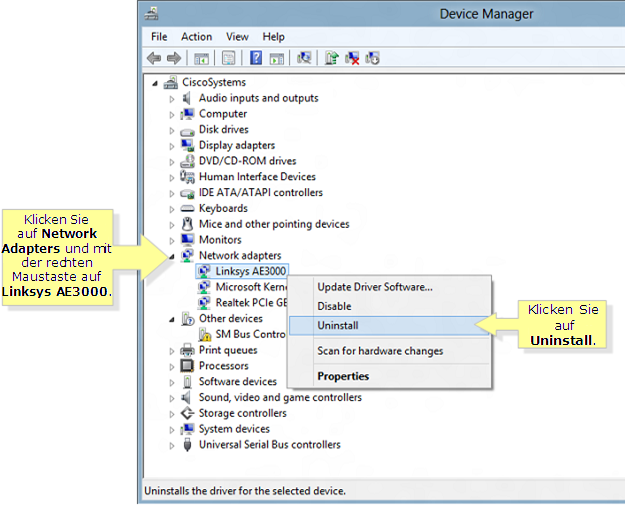
Task: Click the blue Help question mark icon
Action: (x=256, y=58)
